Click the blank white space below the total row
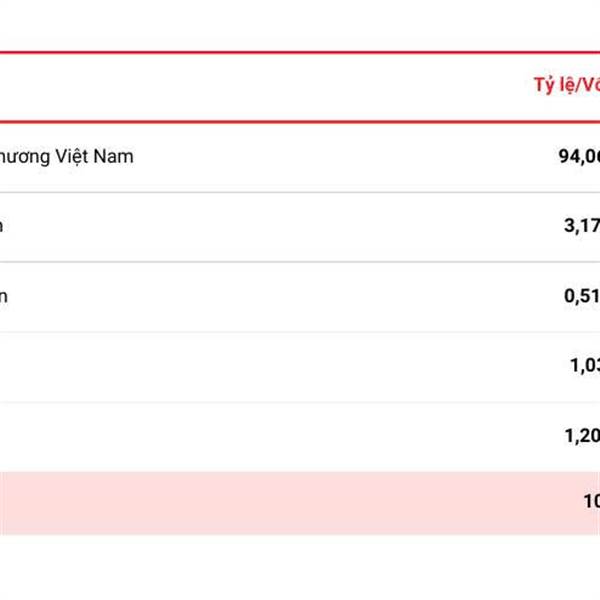Viewport: 600px width, 600px height. 300,567
